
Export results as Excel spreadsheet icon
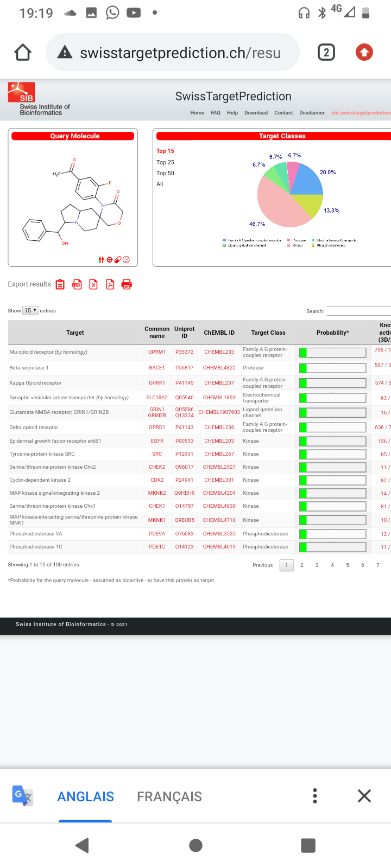93,284
